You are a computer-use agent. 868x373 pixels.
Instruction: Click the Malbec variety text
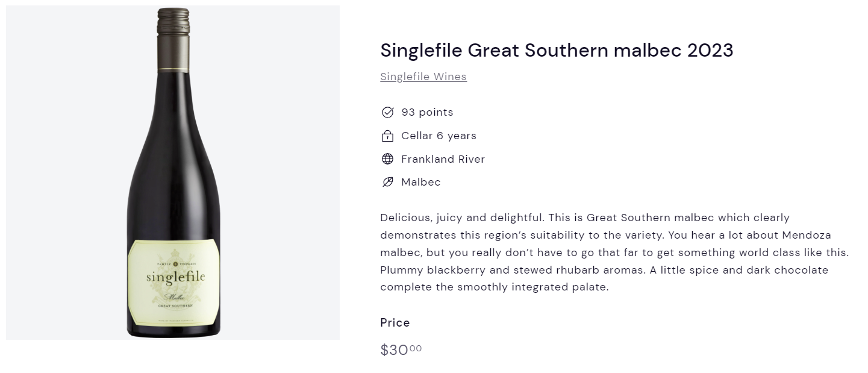(421, 182)
